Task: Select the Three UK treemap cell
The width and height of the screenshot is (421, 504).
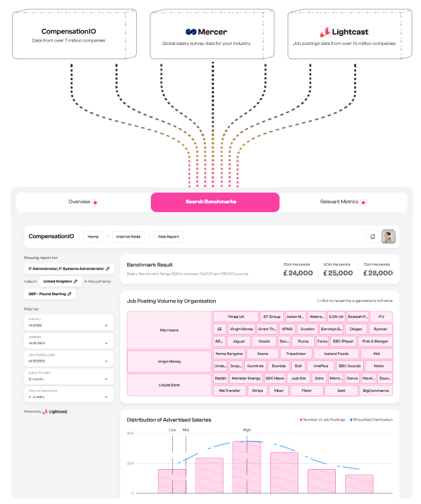Action: pyautogui.click(x=236, y=317)
